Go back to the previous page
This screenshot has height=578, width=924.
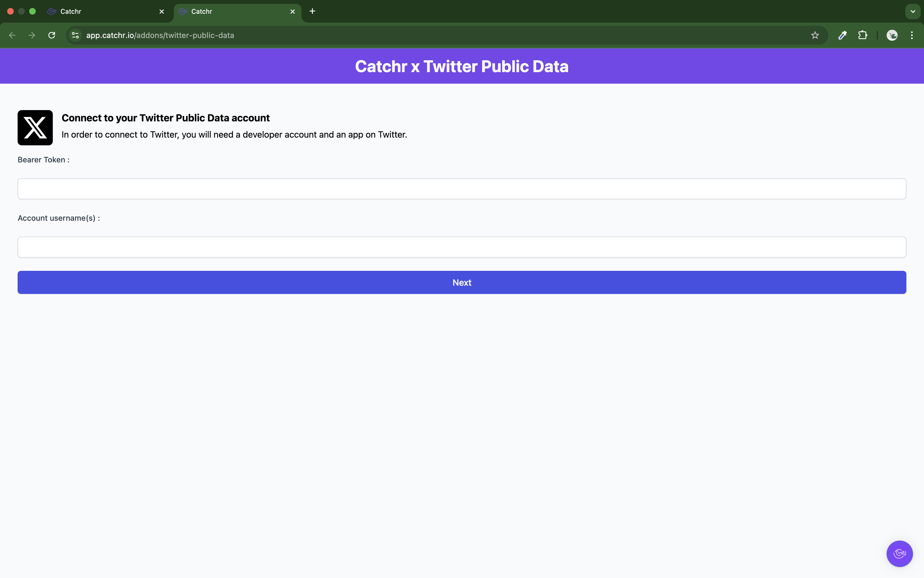point(12,35)
